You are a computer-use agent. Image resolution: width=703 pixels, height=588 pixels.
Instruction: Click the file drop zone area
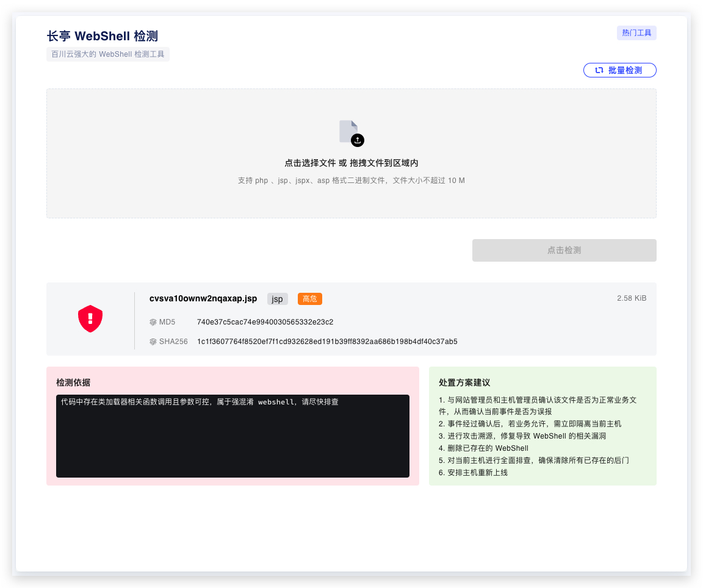351,153
